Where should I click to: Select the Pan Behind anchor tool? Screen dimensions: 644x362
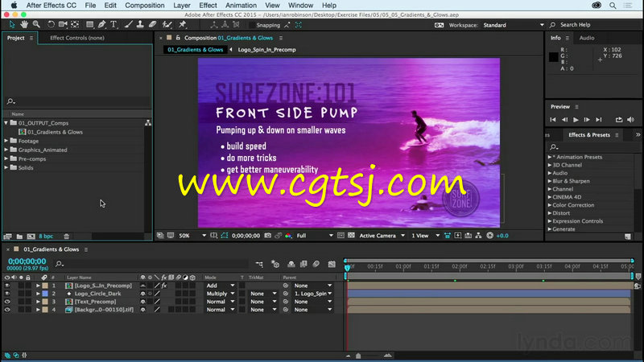click(75, 25)
